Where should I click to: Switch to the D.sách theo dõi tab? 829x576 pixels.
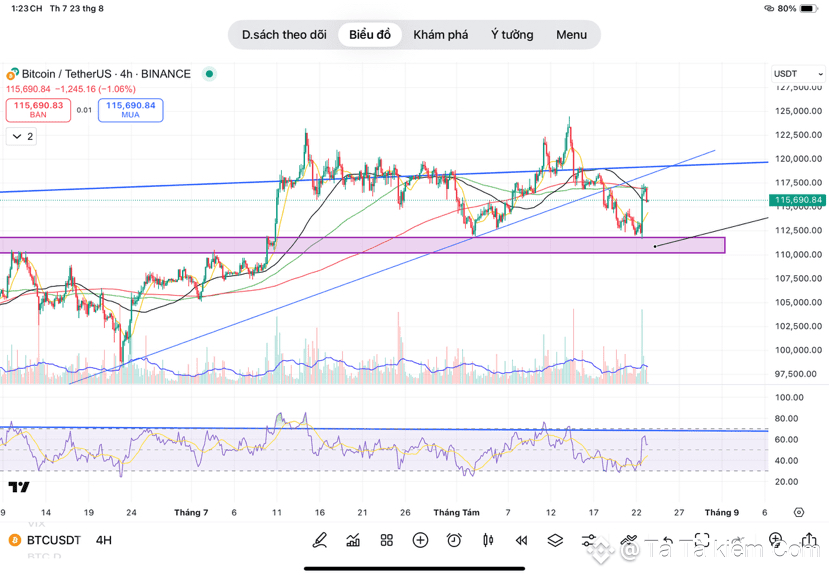click(284, 35)
